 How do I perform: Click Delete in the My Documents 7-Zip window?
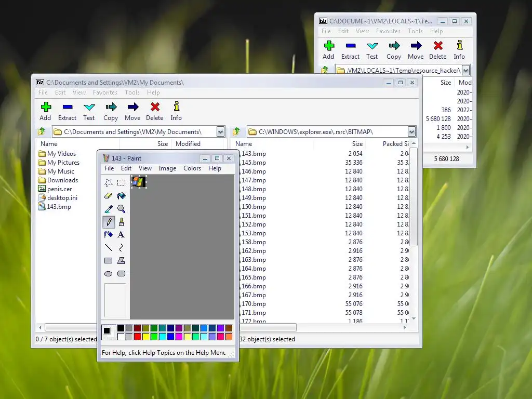[x=155, y=111]
